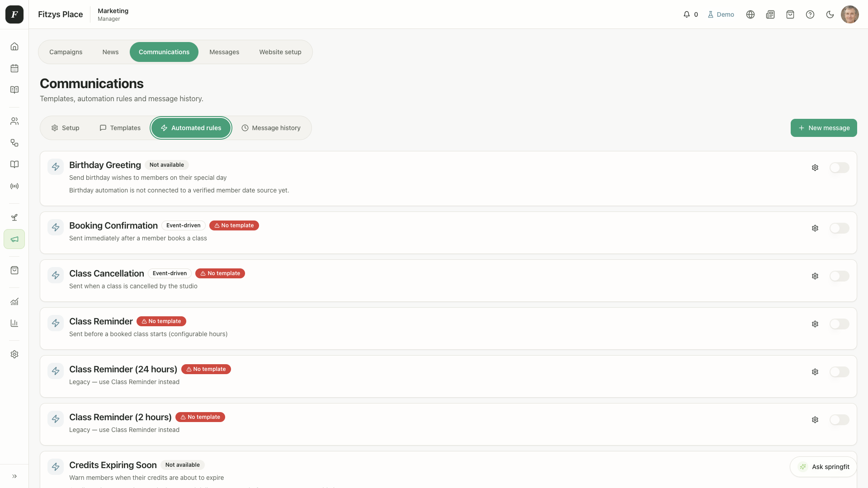Open the newspaper icon in top bar
This screenshot has height=488, width=868.
[770, 14]
